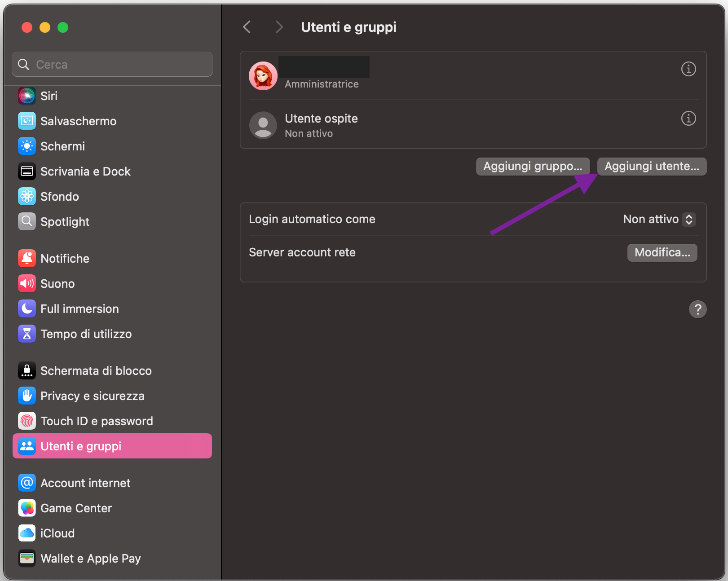Viewport: 728px width, 581px height.
Task: Click the Cerca search field
Action: coord(112,65)
